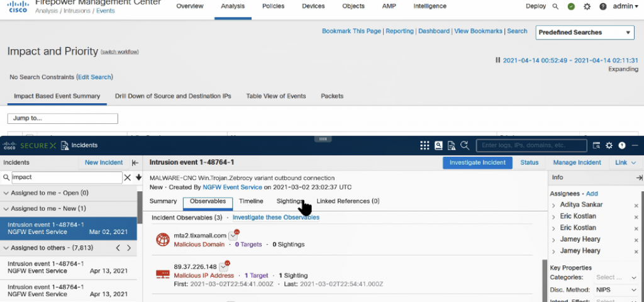Open pivot menu for mta2.tixamail.com
Image resolution: width=644 pixels, height=302 pixels.
233,236
